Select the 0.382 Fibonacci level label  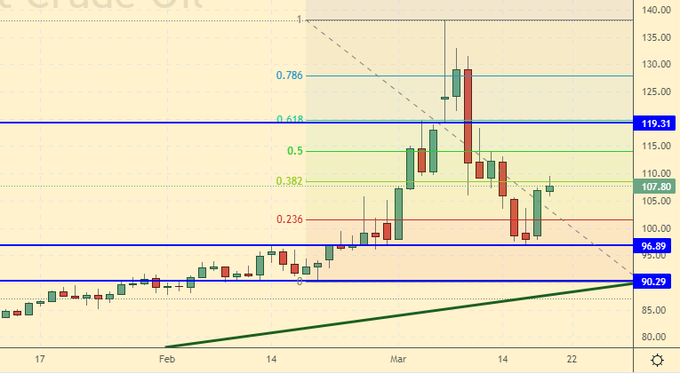click(289, 181)
